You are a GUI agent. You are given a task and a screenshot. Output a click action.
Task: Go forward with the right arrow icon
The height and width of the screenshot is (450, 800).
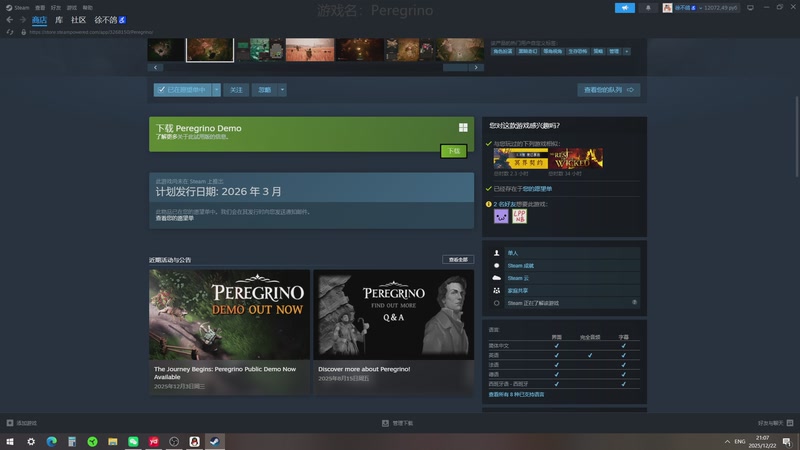(x=22, y=20)
